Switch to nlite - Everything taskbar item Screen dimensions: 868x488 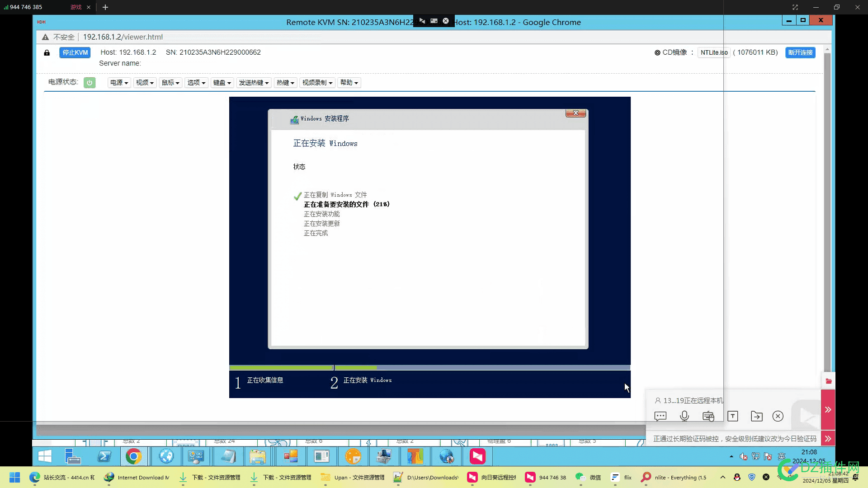coord(674,478)
